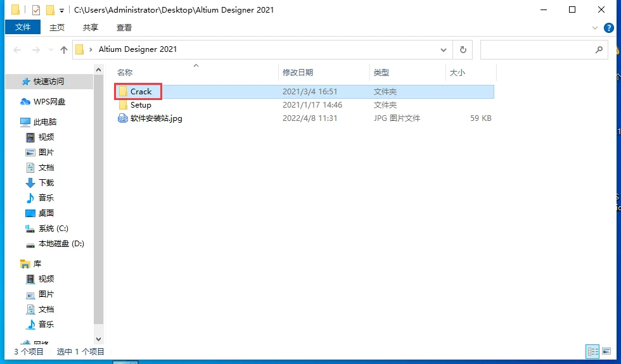Go up one folder level
The height and width of the screenshot is (364, 621).
tap(64, 50)
